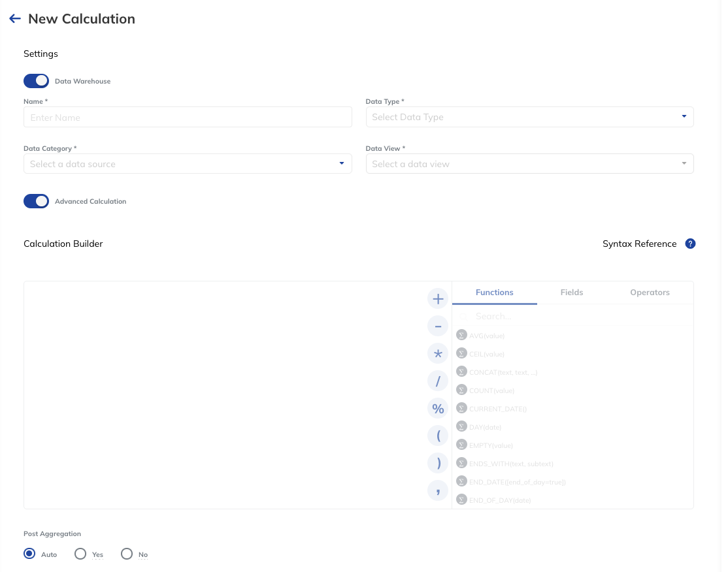
Task: Click the minus operator icon
Action: tap(438, 326)
